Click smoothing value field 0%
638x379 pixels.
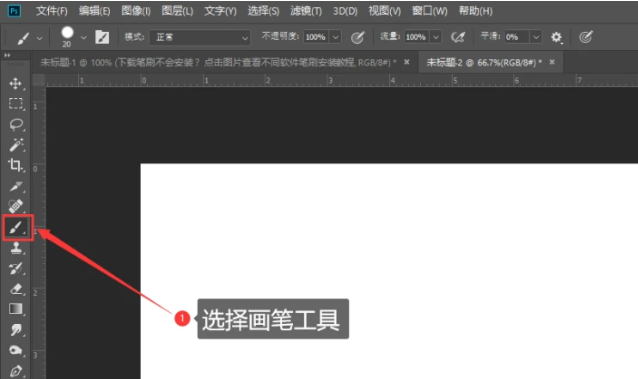(516, 37)
